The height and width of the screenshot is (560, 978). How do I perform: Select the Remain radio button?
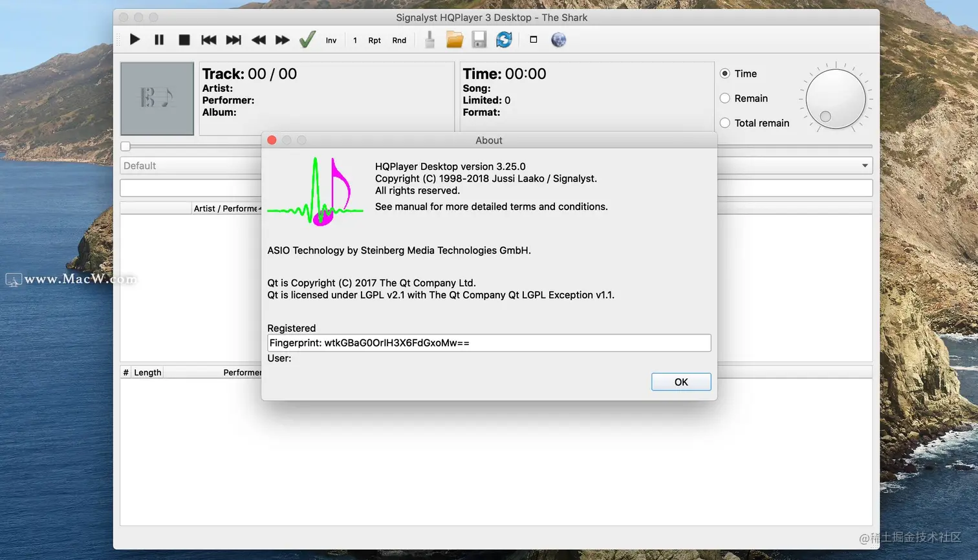click(x=725, y=98)
